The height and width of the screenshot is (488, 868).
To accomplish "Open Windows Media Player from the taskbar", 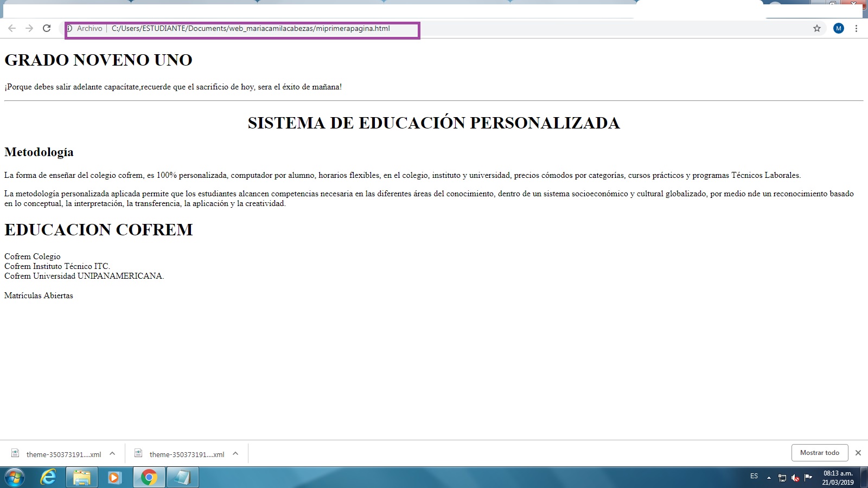I will pos(114,478).
